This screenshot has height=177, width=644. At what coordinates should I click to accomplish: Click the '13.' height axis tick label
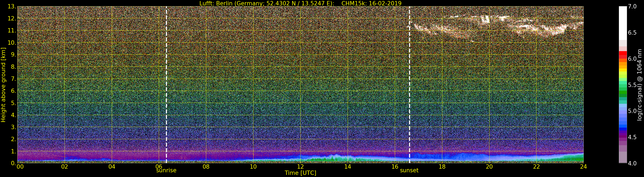[x=12, y=7]
